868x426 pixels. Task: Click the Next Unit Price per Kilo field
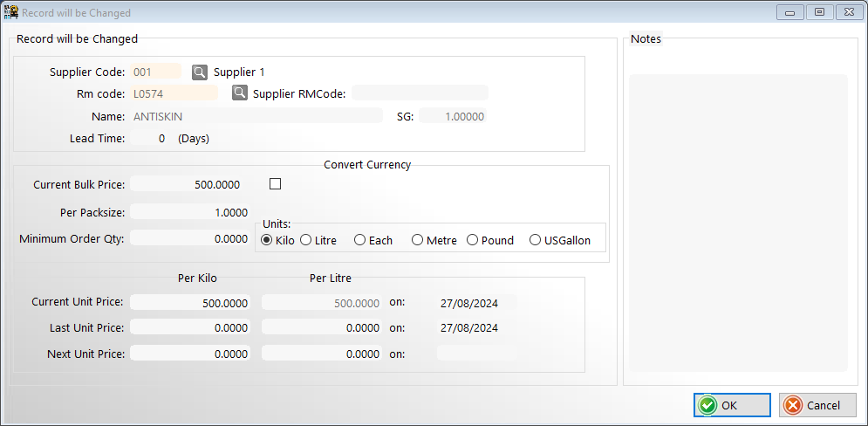tap(190, 354)
